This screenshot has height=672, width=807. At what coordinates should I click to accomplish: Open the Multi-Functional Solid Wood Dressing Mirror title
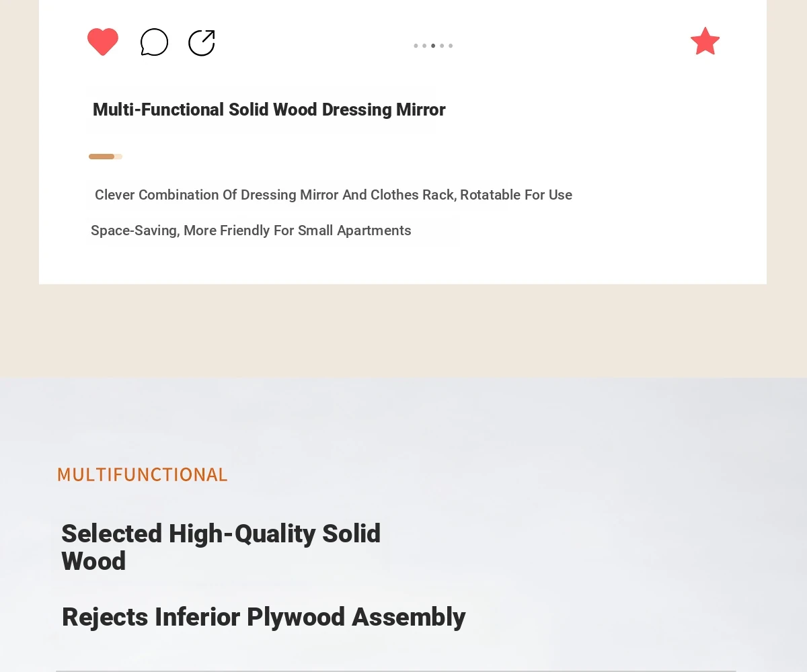click(269, 110)
